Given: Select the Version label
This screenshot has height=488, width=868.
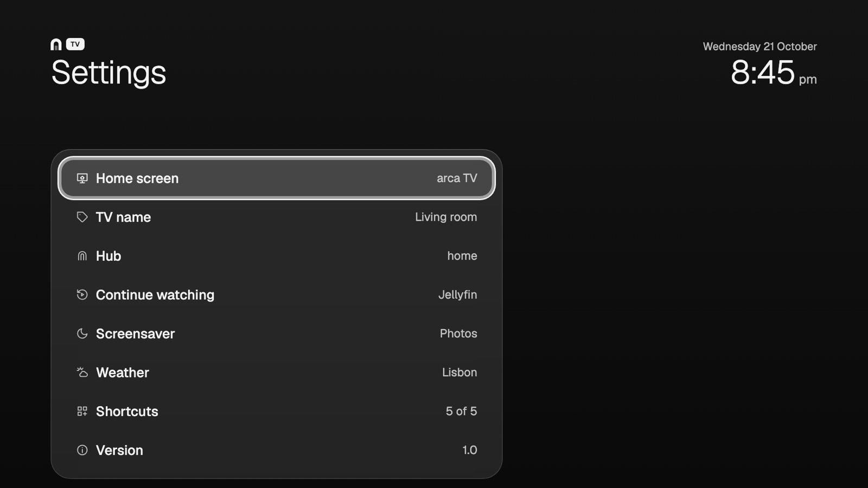Looking at the screenshot, I should [119, 450].
